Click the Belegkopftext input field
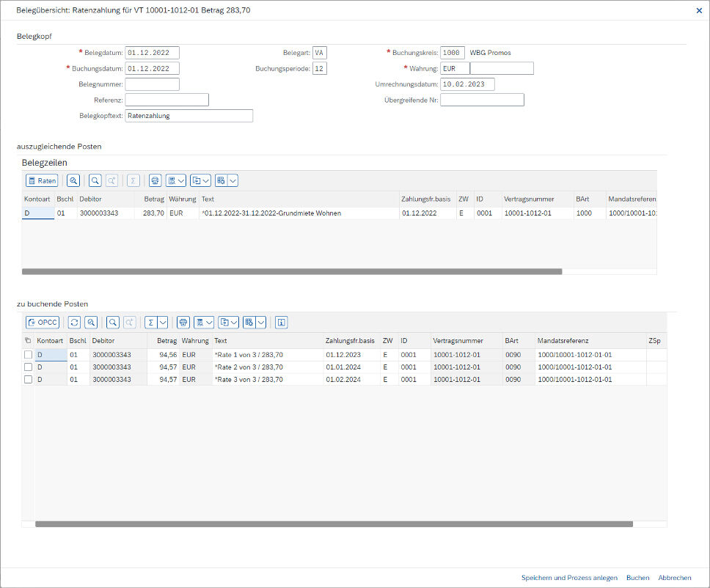Screen dimensions: 710x588 pyautogui.click(x=189, y=116)
